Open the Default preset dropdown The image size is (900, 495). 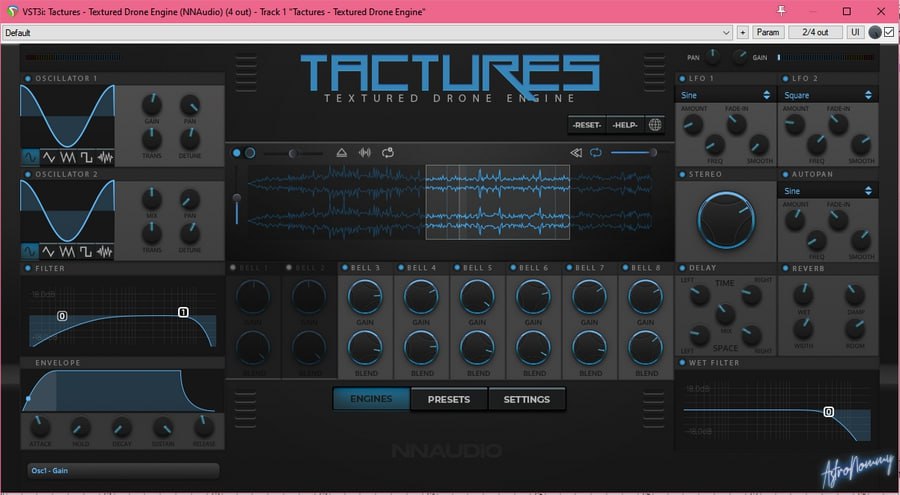pyautogui.click(x=367, y=33)
